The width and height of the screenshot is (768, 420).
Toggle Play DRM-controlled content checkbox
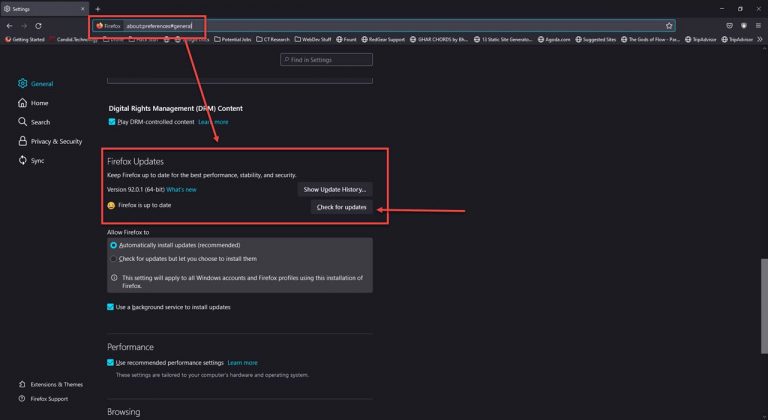(113, 122)
